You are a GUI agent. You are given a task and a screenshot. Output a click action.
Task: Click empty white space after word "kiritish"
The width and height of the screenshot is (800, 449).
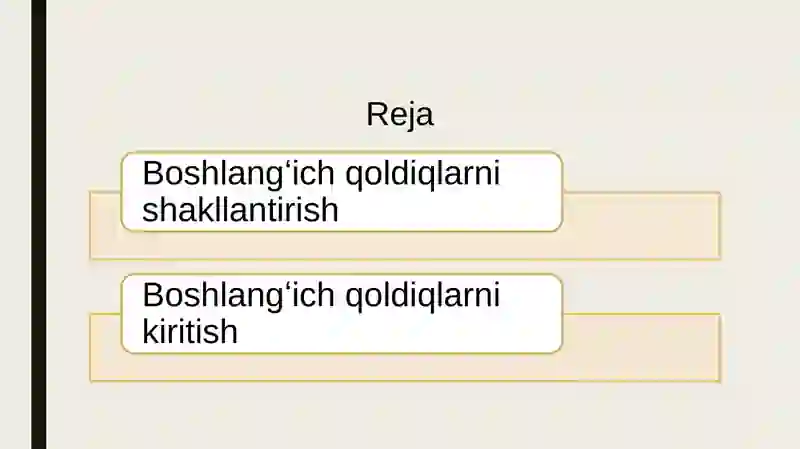click(398, 332)
